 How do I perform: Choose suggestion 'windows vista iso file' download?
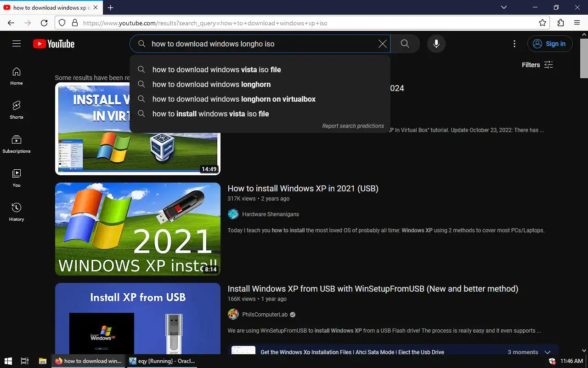click(x=260, y=69)
